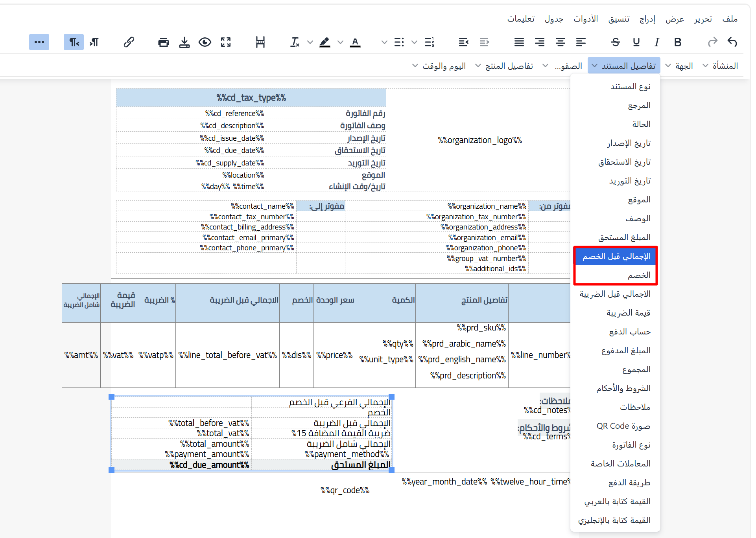The width and height of the screenshot is (756, 538).
Task: Justify text alignment
Action: pyautogui.click(x=519, y=42)
